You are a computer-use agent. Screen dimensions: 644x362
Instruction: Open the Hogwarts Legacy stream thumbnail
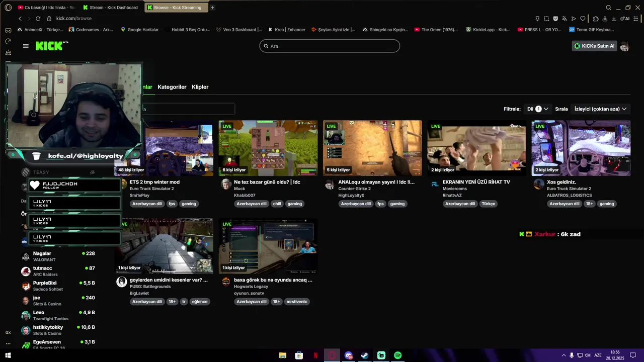point(268,246)
